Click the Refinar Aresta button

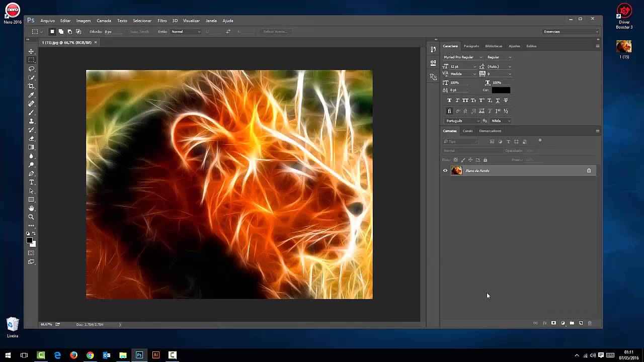[275, 32]
